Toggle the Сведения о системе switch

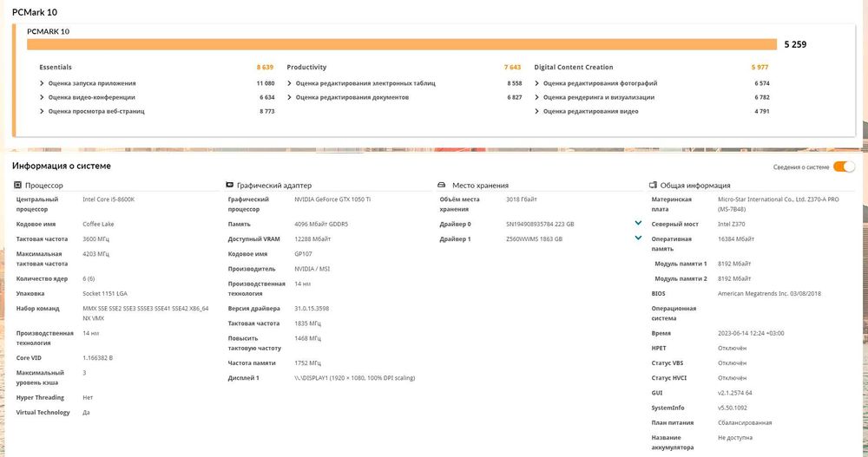845,166
